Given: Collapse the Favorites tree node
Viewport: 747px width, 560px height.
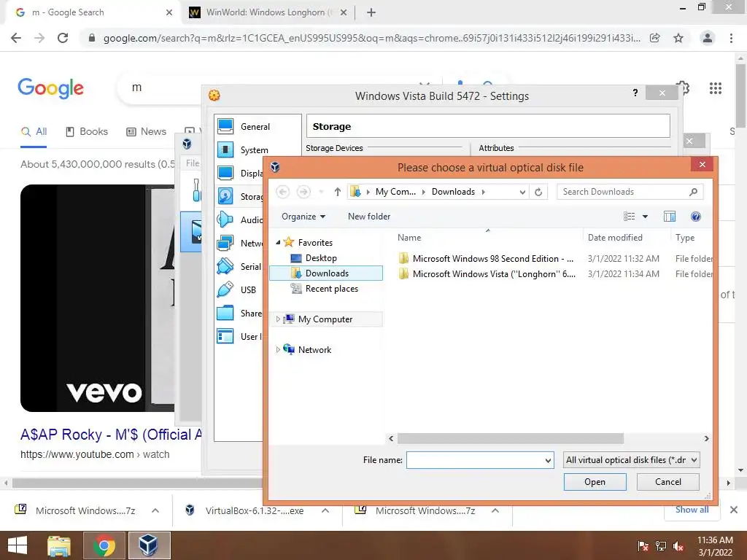Looking at the screenshot, I should pos(278,242).
